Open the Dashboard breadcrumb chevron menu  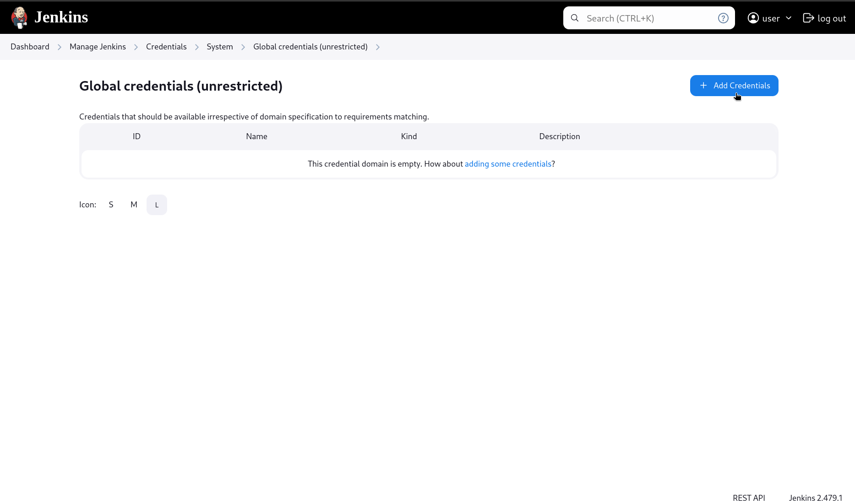pos(59,47)
